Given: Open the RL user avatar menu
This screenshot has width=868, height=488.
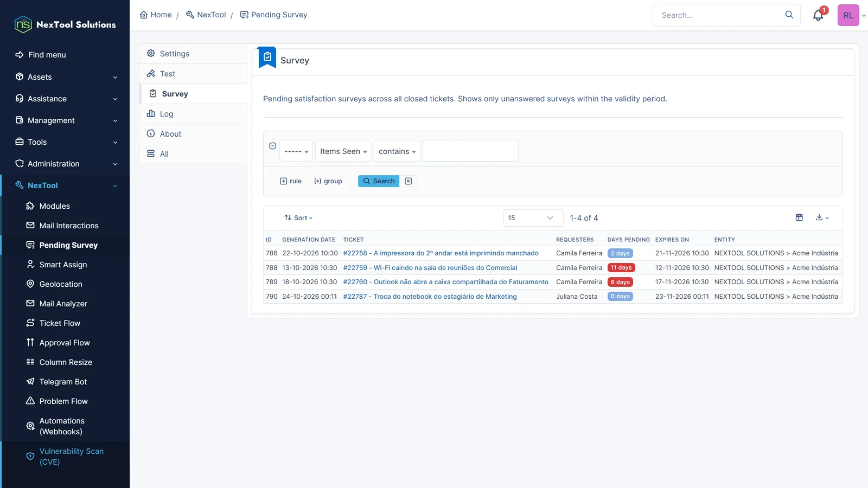Looking at the screenshot, I should pyautogui.click(x=848, y=15).
